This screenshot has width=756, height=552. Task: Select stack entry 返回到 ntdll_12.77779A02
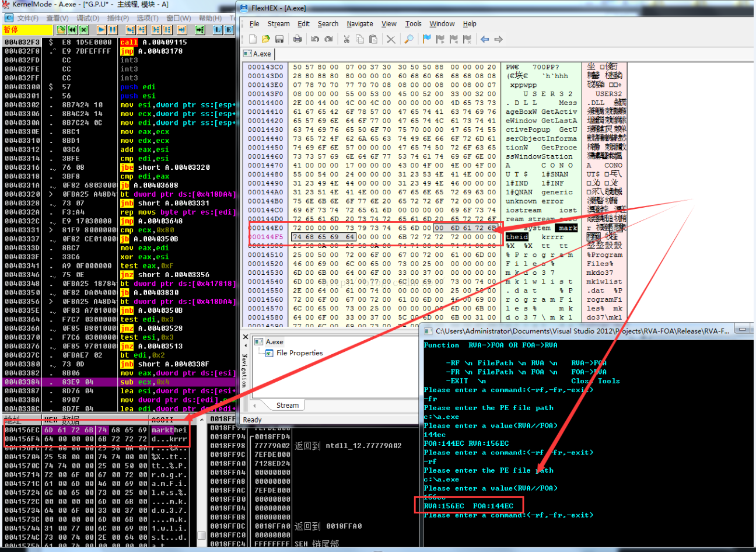tap(348, 446)
